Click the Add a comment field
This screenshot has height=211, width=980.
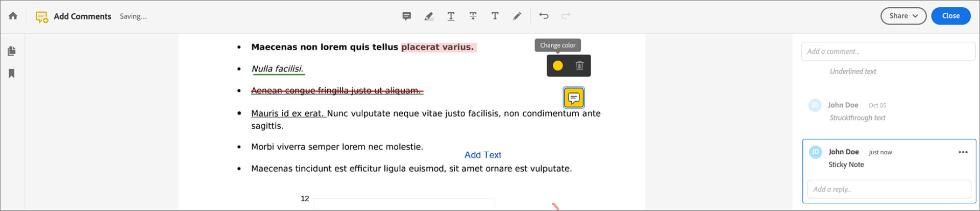(888, 52)
